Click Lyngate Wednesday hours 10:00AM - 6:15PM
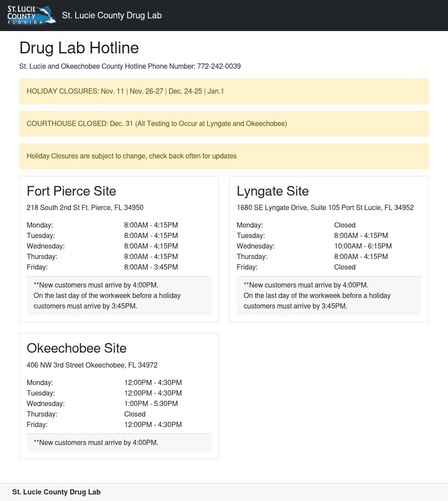 363,246
